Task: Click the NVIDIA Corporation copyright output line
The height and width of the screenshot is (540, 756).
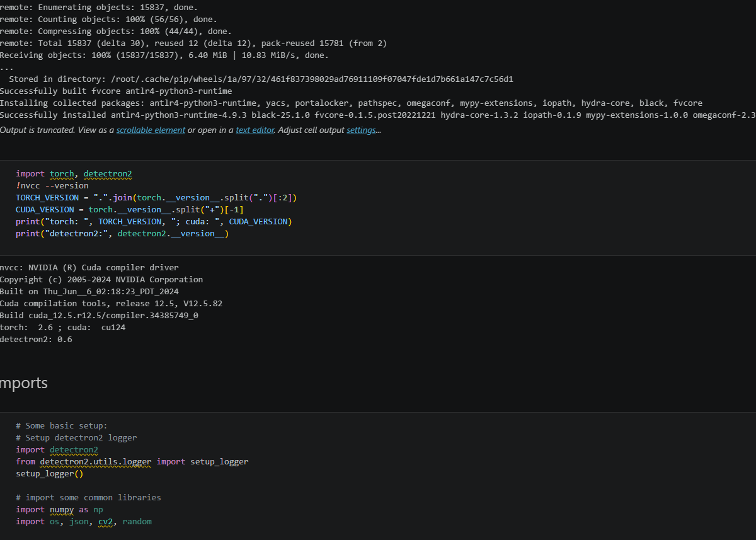Action: (x=101, y=279)
